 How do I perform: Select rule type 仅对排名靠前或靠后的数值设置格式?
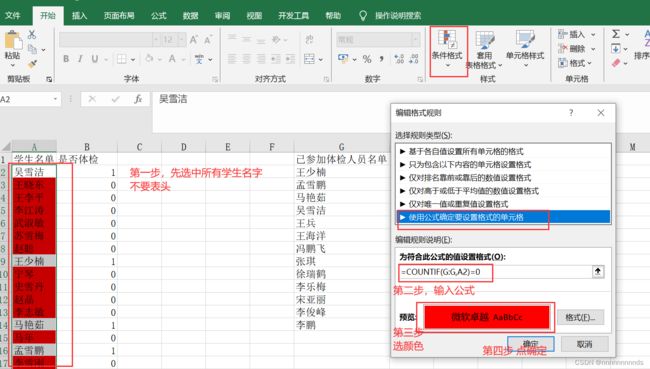503,177
